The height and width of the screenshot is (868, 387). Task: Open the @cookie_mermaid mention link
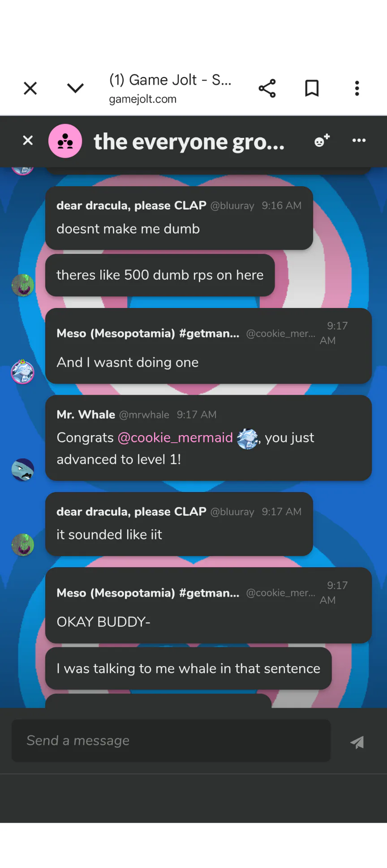click(x=175, y=437)
